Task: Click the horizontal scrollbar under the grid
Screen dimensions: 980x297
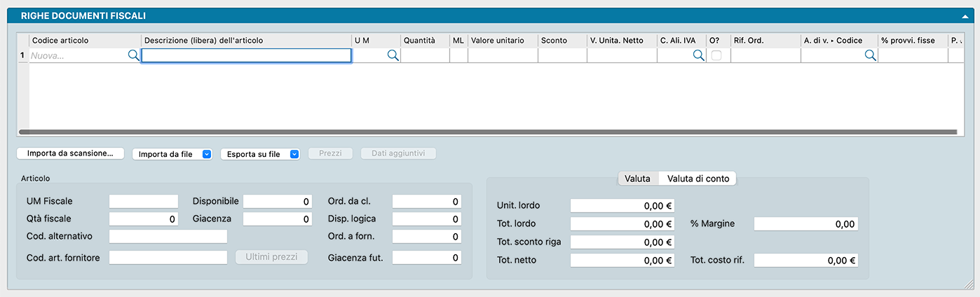Action: [x=487, y=132]
